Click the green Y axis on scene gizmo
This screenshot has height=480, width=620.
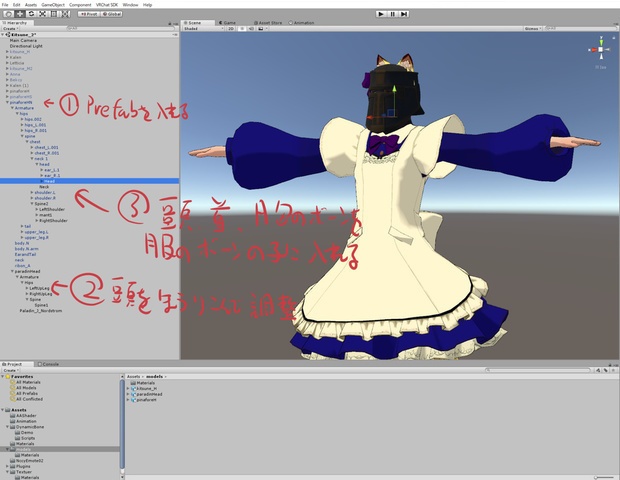(x=601, y=41)
